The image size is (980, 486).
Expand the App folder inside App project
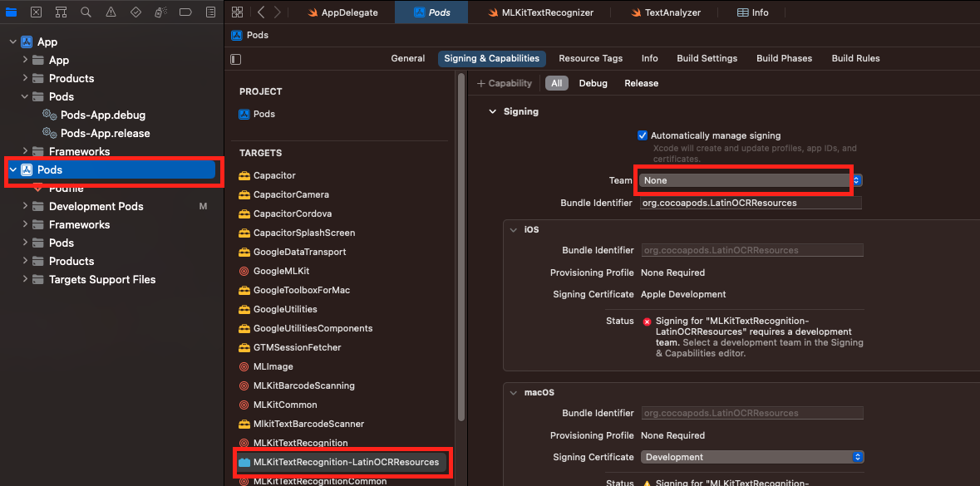25,60
